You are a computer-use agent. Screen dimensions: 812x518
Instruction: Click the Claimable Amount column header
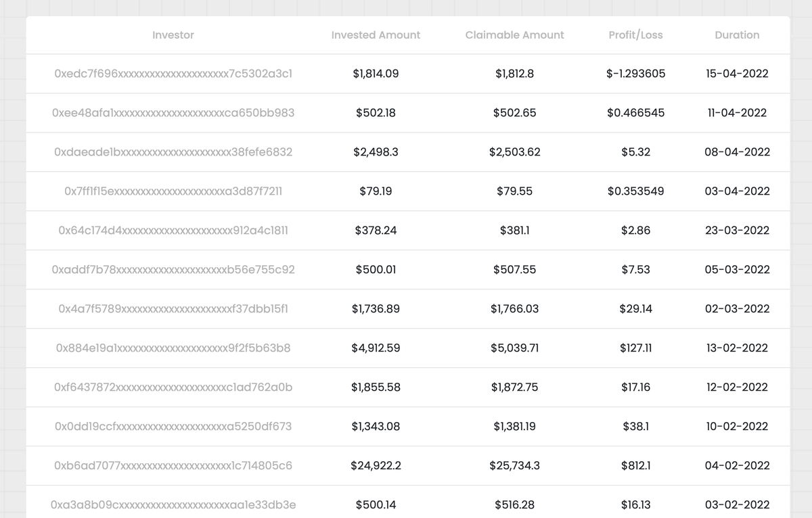[514, 35]
